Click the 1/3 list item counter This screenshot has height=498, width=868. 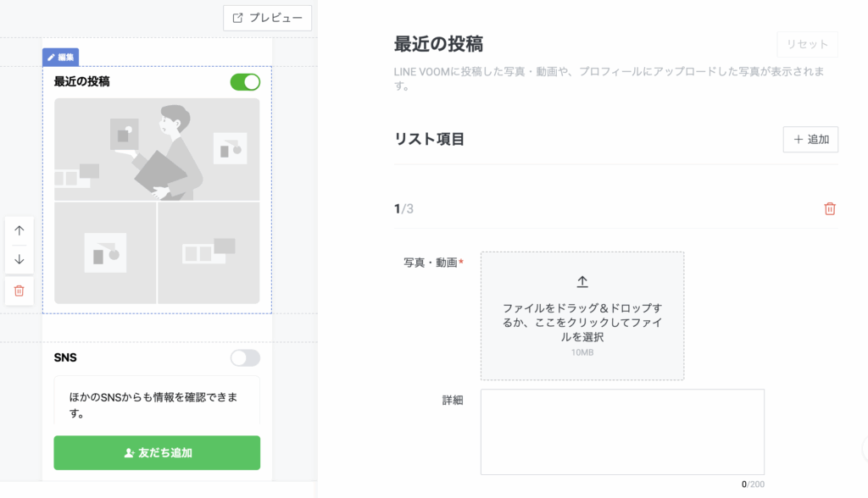coord(403,209)
